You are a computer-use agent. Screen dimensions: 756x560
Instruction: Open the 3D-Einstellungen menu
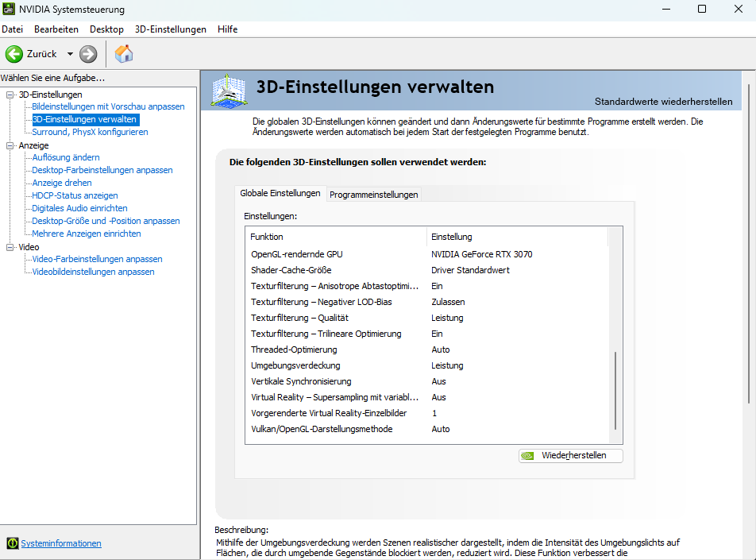pos(170,29)
